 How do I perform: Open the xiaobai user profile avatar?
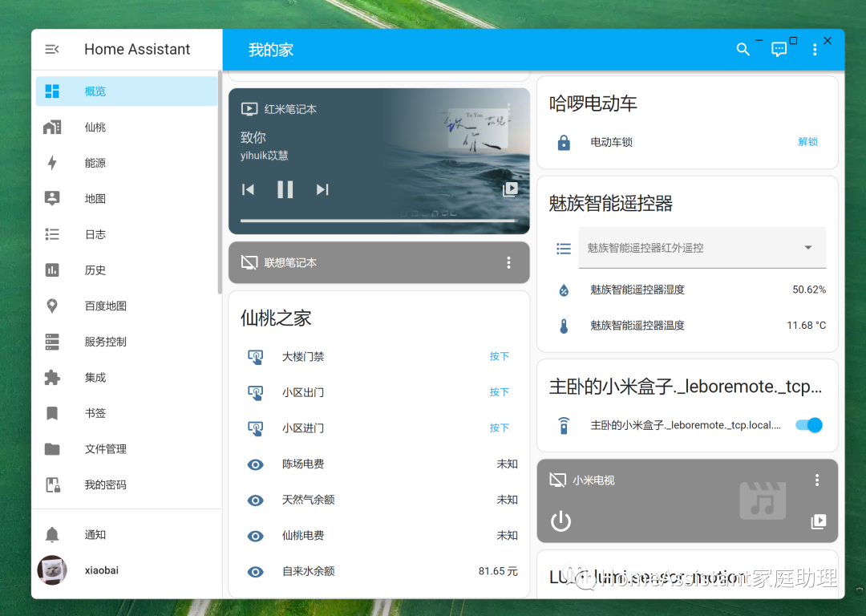[52, 570]
